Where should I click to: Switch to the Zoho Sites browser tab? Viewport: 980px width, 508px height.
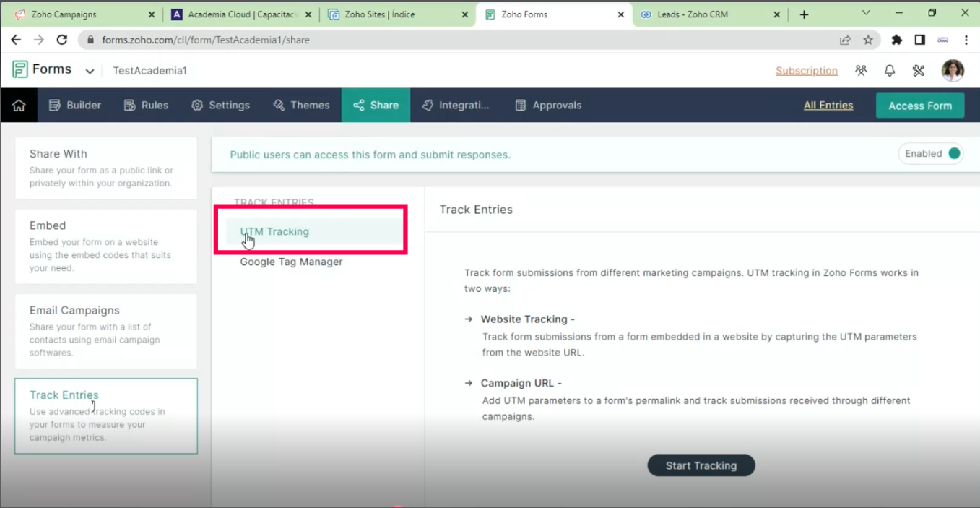(397, 14)
